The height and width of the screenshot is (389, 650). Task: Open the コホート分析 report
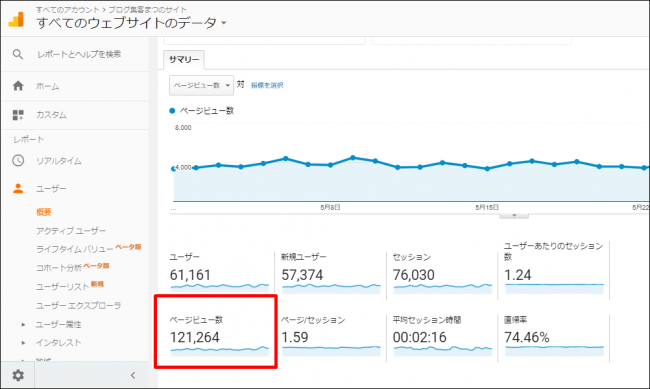(x=58, y=267)
